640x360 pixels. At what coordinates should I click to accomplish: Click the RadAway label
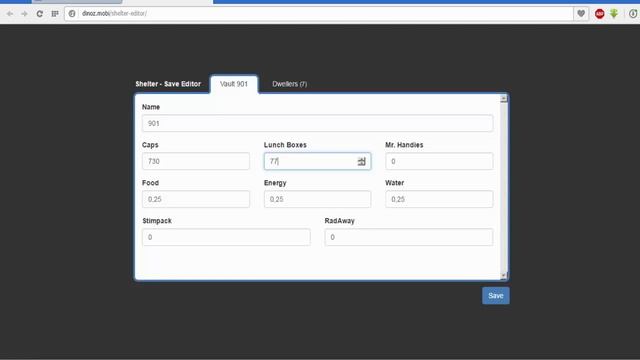tap(340, 221)
